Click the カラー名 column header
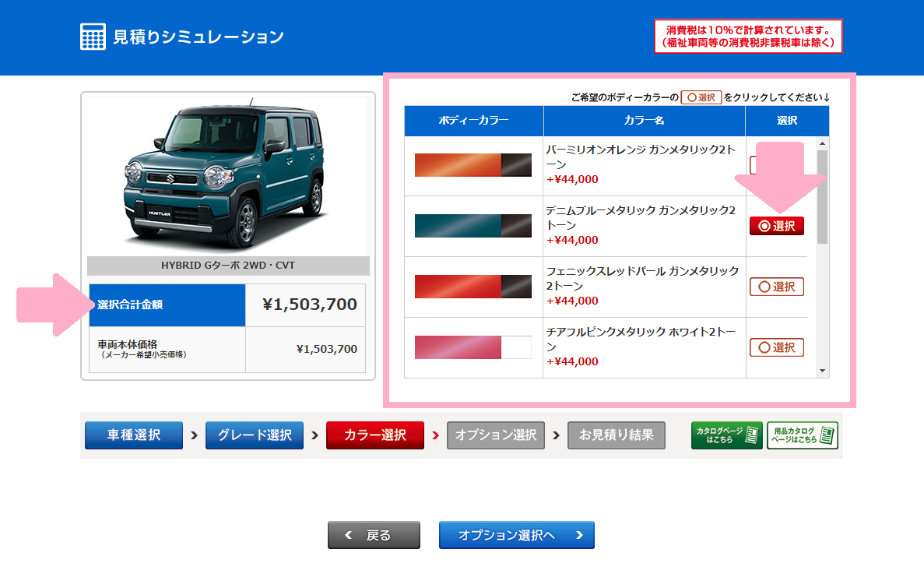 click(x=644, y=121)
